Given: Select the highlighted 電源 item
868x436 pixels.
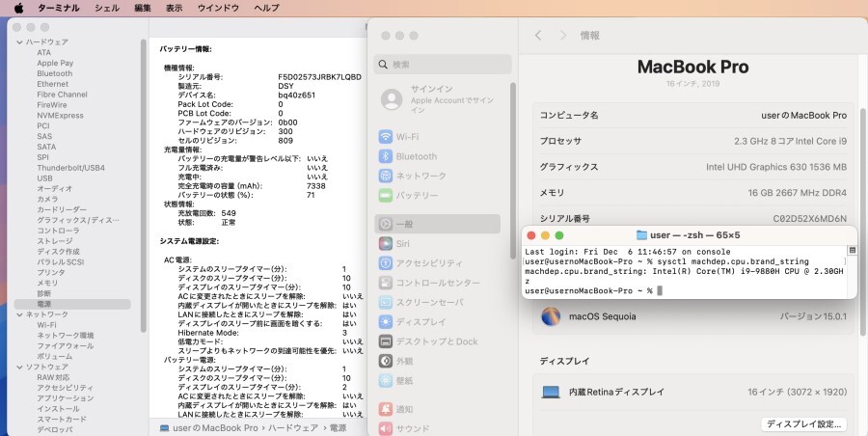Looking at the screenshot, I should pyautogui.click(x=72, y=304).
